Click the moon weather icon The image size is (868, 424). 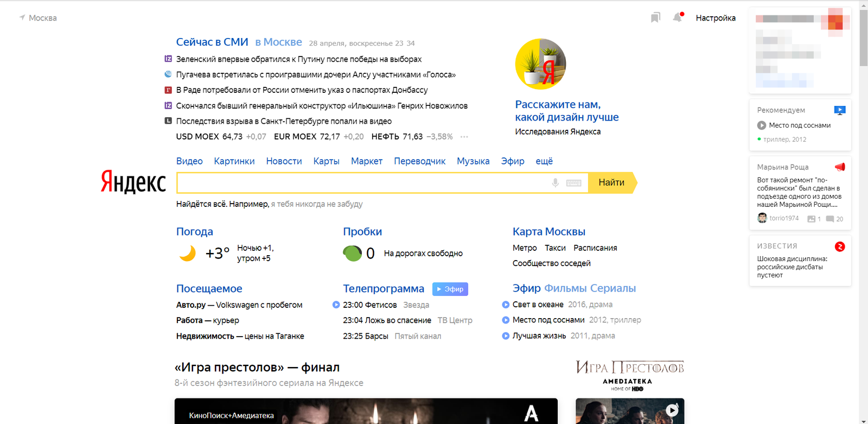click(187, 253)
